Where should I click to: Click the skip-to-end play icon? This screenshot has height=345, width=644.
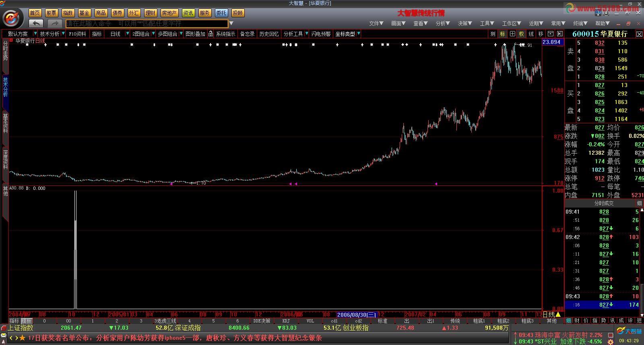[x=559, y=34]
